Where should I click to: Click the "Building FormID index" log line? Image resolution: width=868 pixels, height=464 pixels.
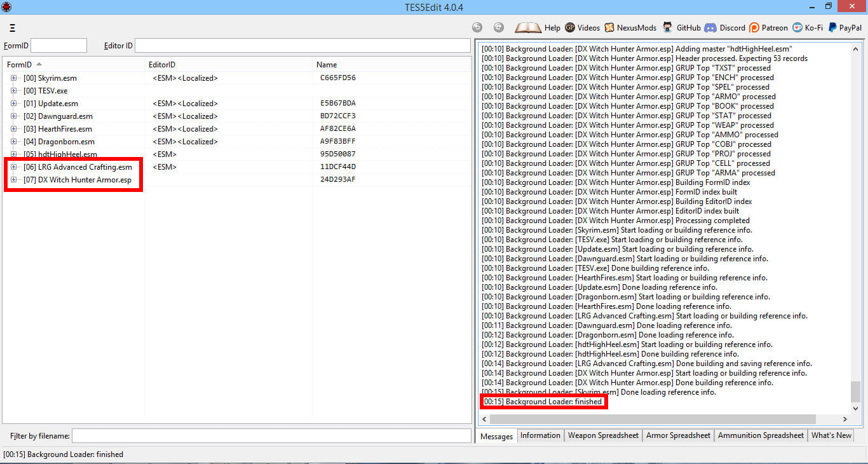(x=616, y=182)
